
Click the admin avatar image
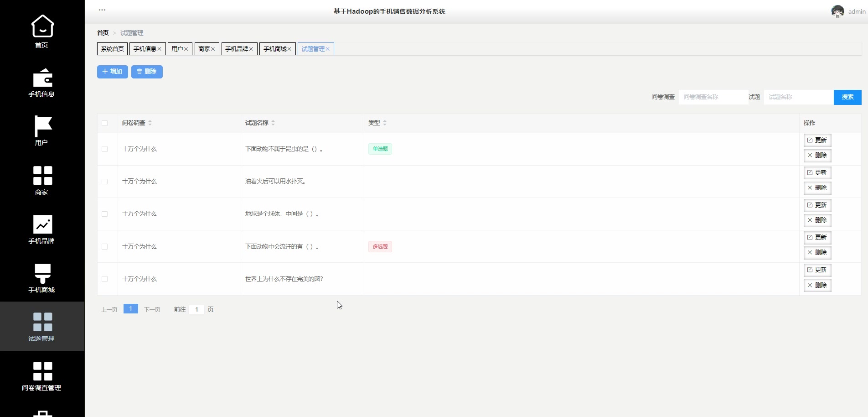(x=837, y=11)
